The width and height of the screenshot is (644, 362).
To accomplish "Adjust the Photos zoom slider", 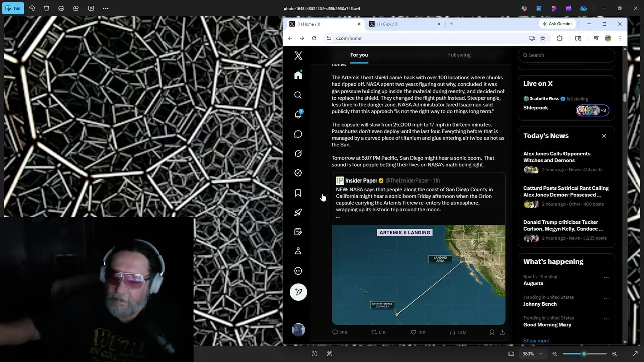I will 584,354.
